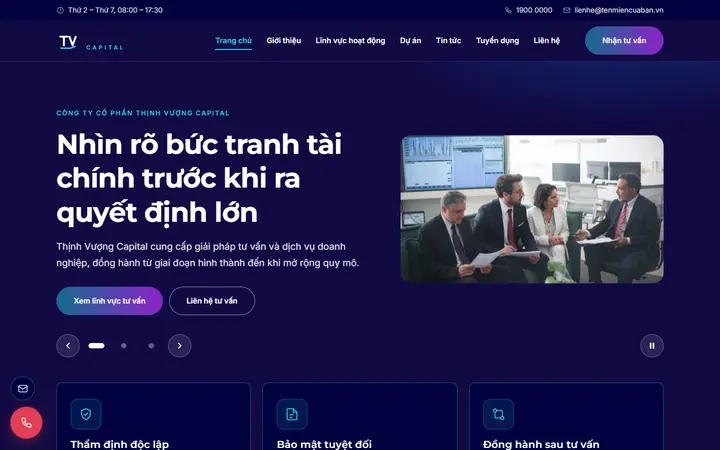720x450 pixels.
Task: Open the Tuyển dụng menu item
Action: pyautogui.click(x=497, y=40)
